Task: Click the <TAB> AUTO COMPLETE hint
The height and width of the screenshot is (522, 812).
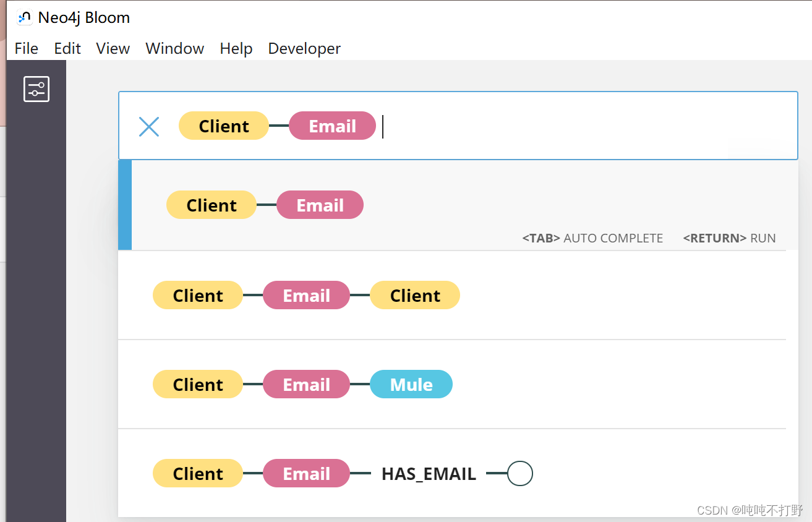Action: (592, 238)
